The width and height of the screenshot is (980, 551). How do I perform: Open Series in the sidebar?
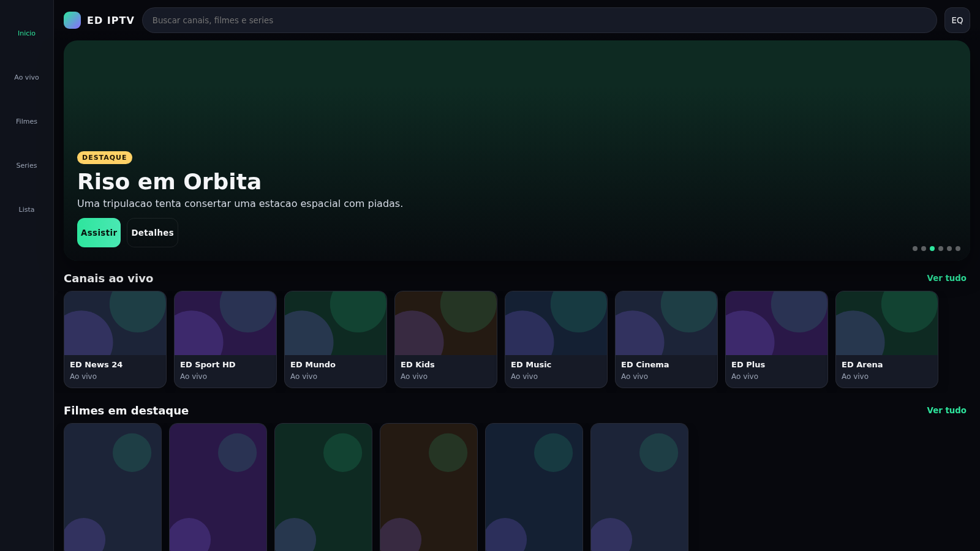26,165
